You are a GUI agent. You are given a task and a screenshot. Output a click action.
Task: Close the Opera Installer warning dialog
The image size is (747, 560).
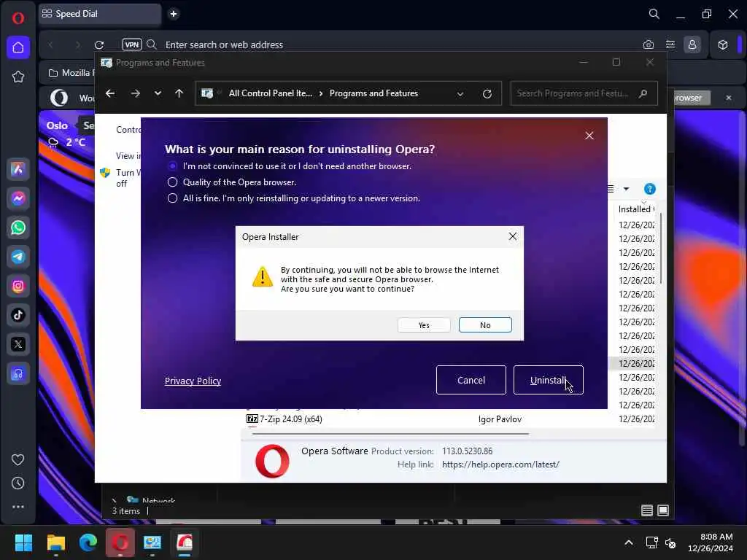pos(513,237)
